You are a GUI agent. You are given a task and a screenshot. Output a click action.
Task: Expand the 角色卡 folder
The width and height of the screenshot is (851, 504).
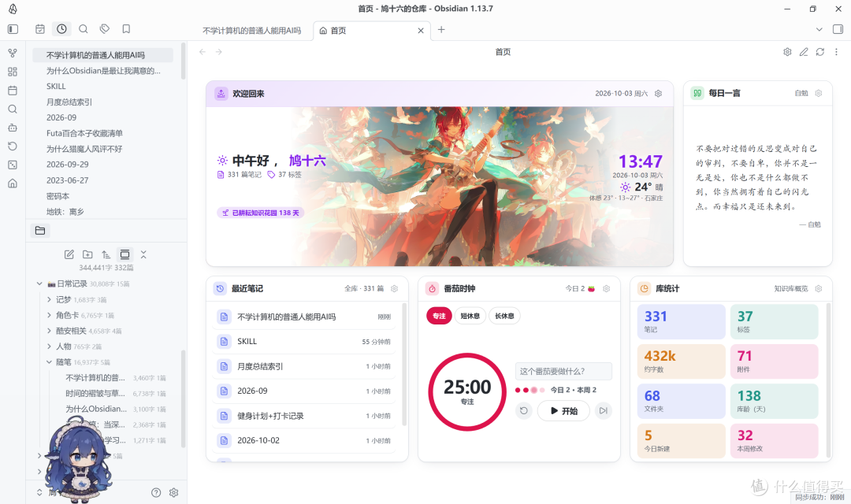pyautogui.click(x=50, y=315)
